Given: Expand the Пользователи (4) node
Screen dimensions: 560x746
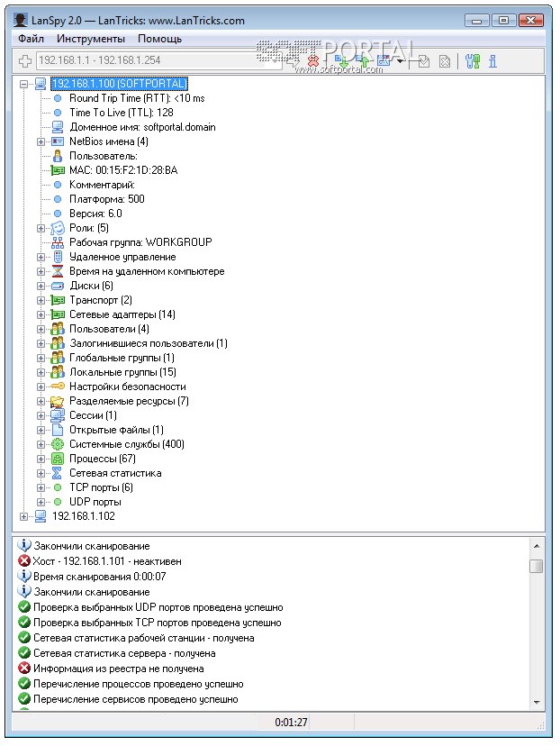Looking at the screenshot, I should click(x=41, y=329).
